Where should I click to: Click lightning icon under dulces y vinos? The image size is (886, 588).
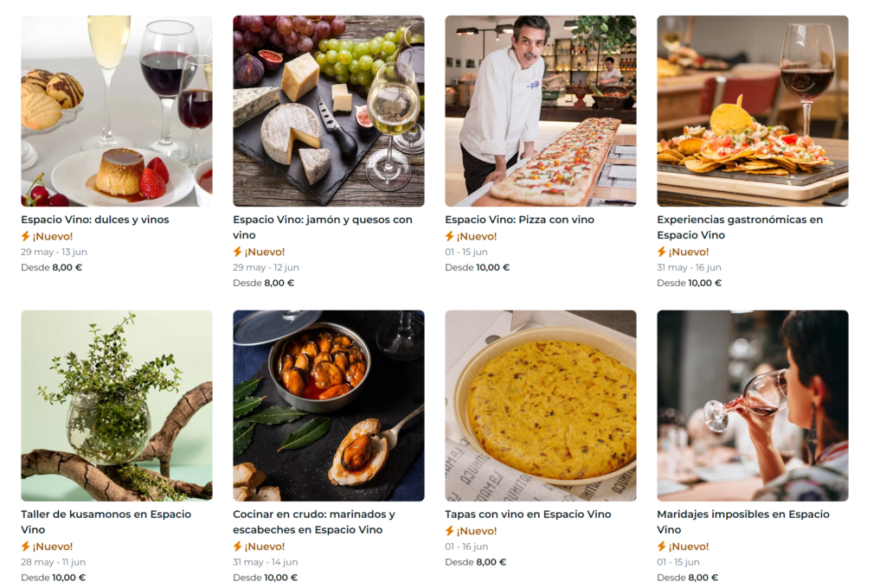coord(26,236)
